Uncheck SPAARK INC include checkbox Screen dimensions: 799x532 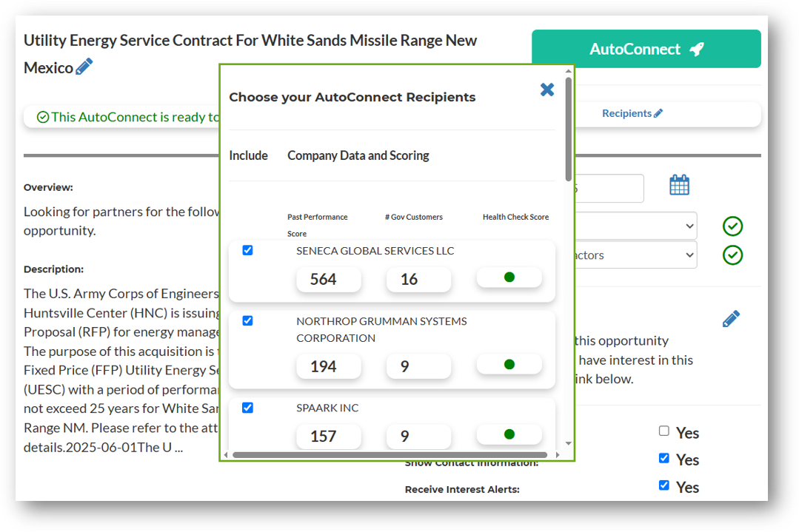click(247, 408)
